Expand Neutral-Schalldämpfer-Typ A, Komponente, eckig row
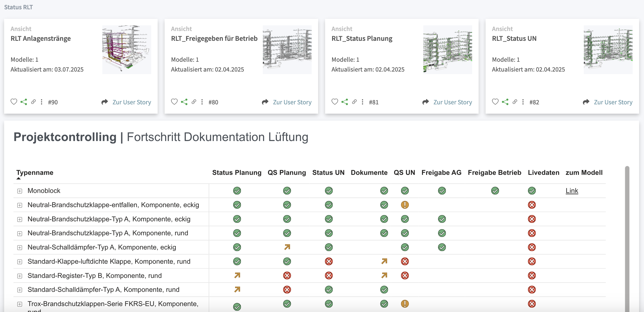 click(20, 247)
